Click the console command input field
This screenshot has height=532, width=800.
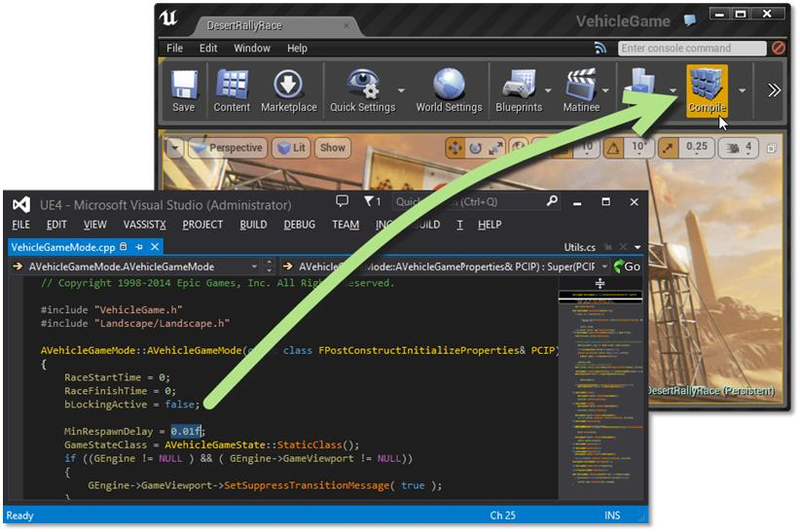692,48
